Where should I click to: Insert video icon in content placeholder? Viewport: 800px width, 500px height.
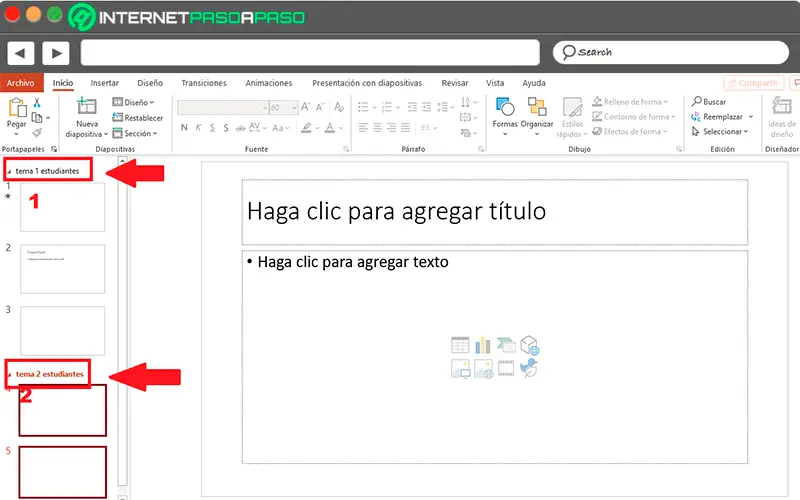pos(506,368)
